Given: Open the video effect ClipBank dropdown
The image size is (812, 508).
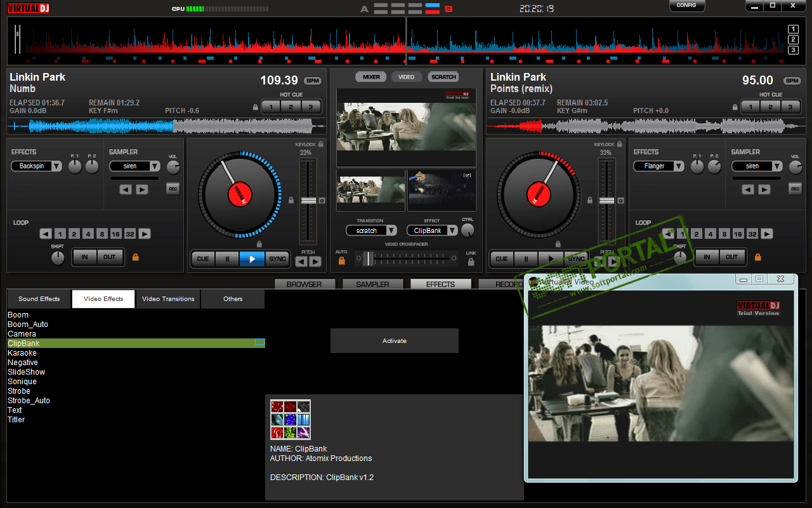Looking at the screenshot, I should pyautogui.click(x=432, y=231).
